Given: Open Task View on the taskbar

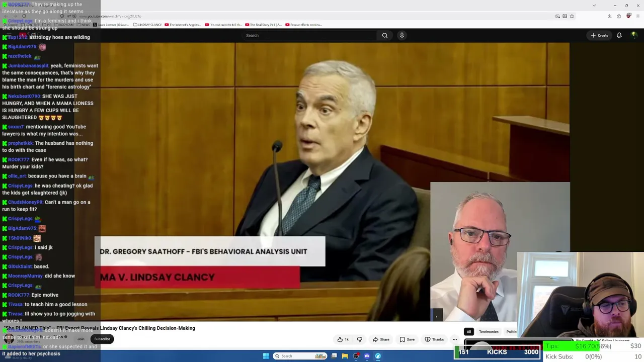Looking at the screenshot, I should point(334,356).
